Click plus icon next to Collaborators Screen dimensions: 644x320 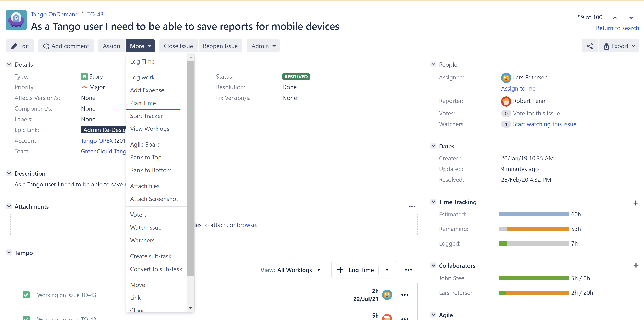click(636, 266)
